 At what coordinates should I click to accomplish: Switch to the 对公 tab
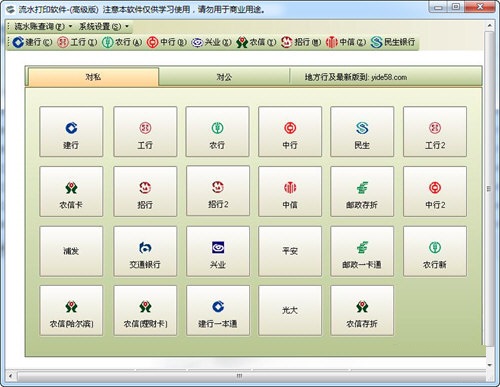[224, 77]
